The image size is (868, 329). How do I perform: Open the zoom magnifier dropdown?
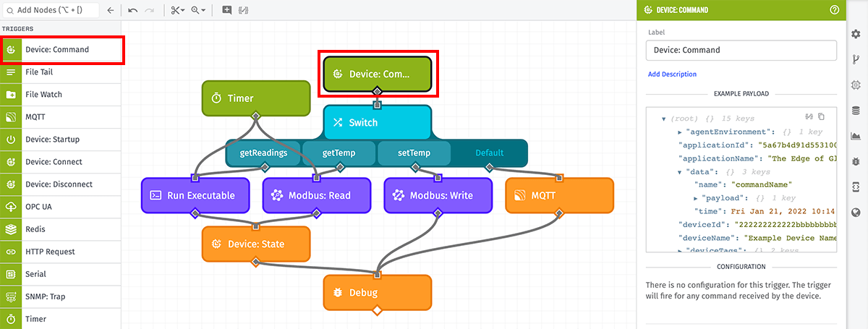[x=198, y=10]
